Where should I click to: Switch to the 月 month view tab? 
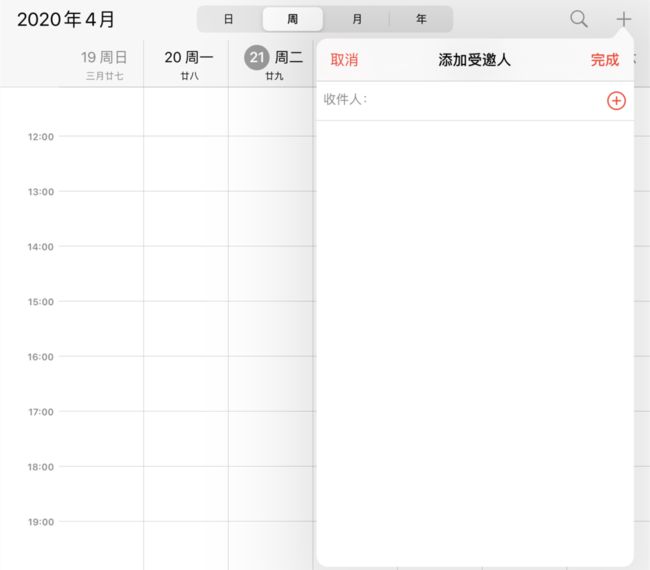357,19
